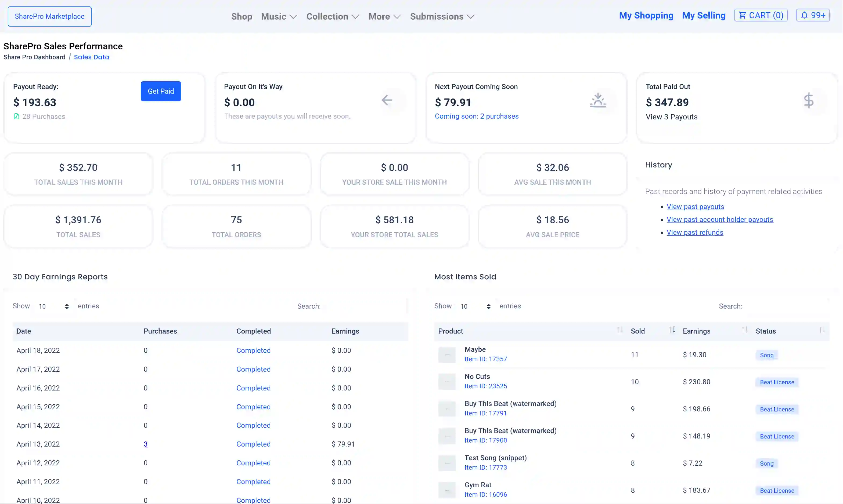This screenshot has width=843, height=504.
Task: Click the left arrow in Payout On It's Way card
Action: (387, 100)
